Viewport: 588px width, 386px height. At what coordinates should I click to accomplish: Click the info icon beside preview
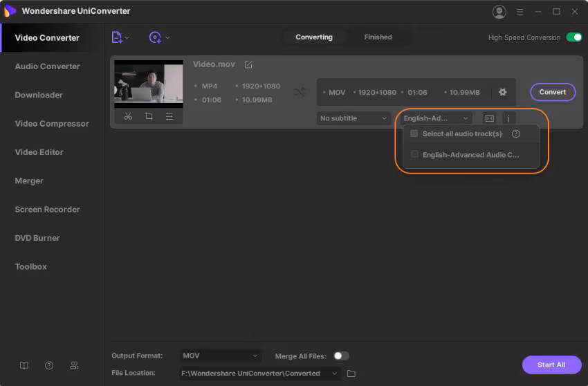pos(508,118)
